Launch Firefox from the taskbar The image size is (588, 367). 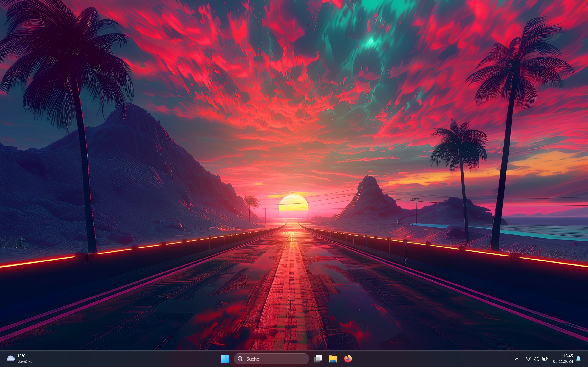[348, 359]
